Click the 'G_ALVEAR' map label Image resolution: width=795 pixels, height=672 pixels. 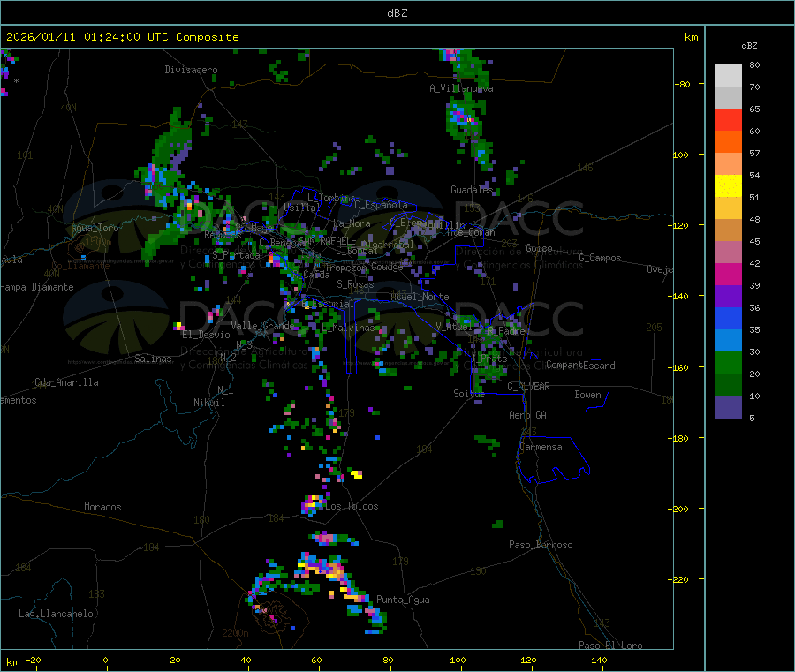click(x=529, y=387)
